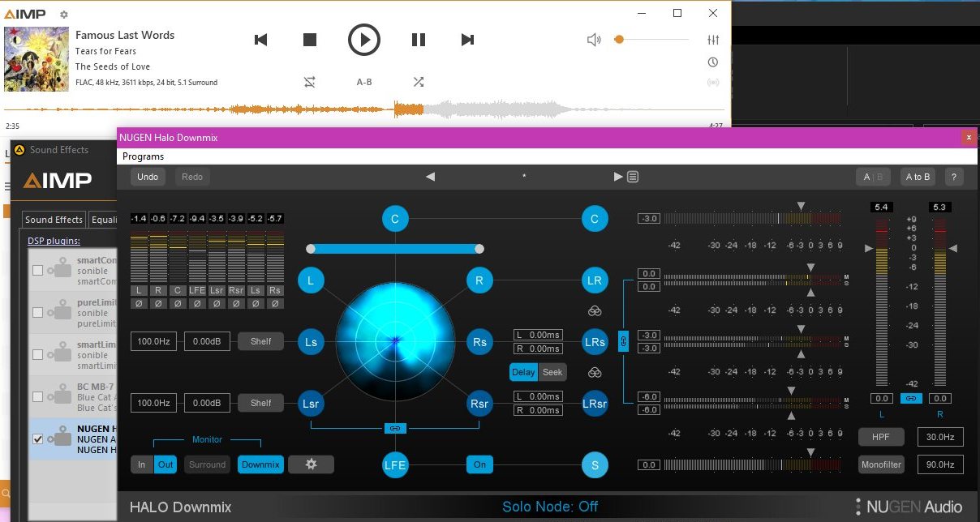The height and width of the screenshot is (522, 980).
Task: Enable the HPF button
Action: coord(881,437)
